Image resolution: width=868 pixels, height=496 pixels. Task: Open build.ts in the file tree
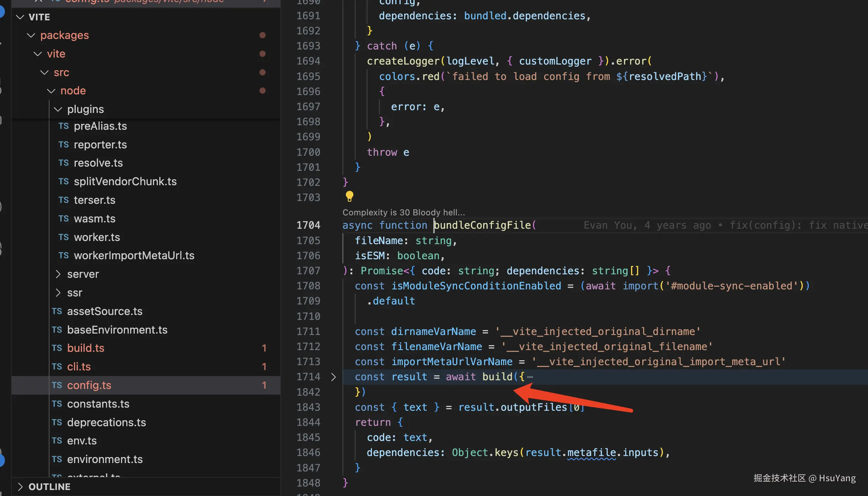click(x=86, y=348)
